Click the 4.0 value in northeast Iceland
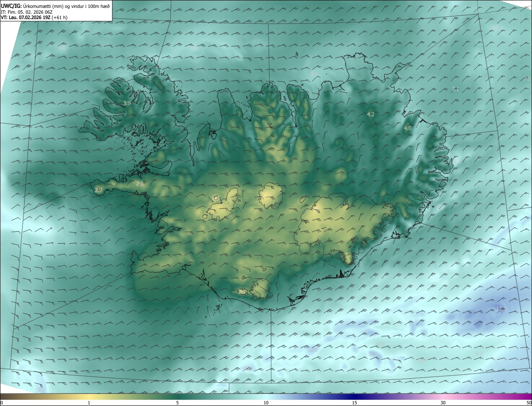Image resolution: width=532 pixels, height=406 pixels. pyautogui.click(x=408, y=128)
